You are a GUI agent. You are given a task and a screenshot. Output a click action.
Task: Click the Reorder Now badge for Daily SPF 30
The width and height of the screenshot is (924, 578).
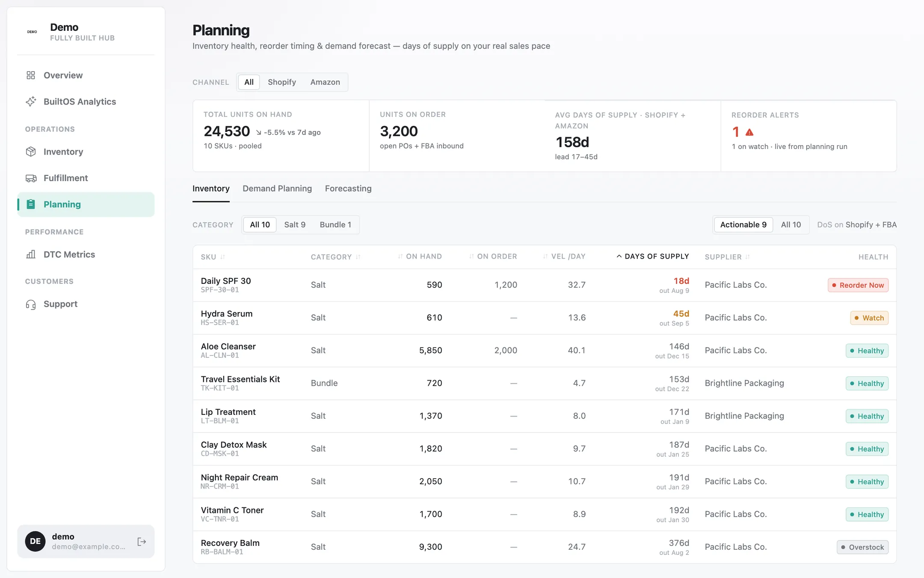[858, 285]
